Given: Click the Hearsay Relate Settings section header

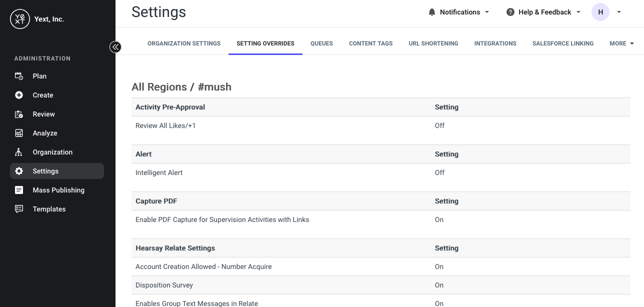Looking at the screenshot, I should pyautogui.click(x=381, y=248).
